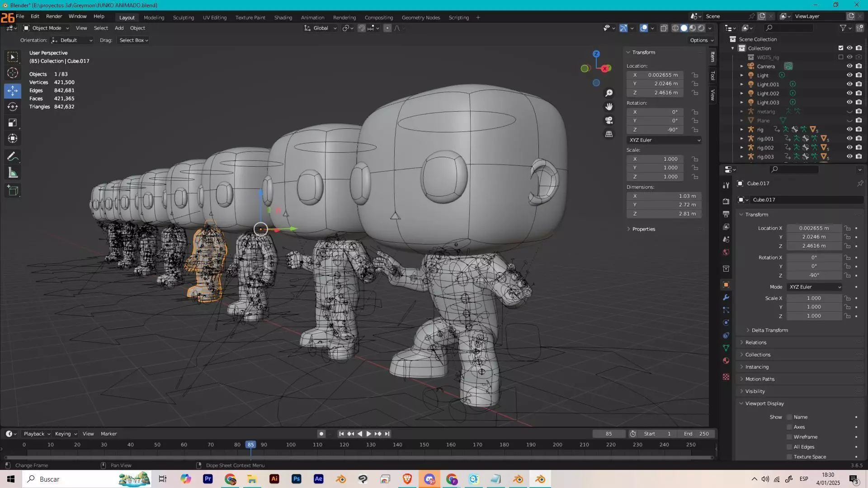Open the File menu
Screen dimensions: 868x488
pyautogui.click(x=20, y=16)
